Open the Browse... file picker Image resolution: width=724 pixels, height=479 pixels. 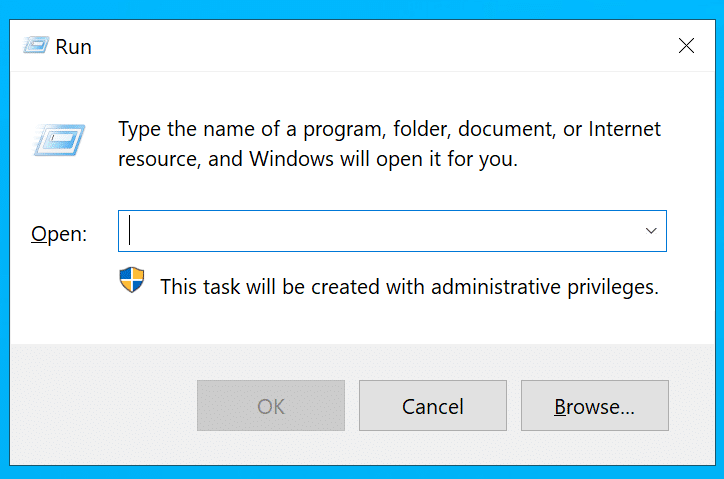click(594, 406)
